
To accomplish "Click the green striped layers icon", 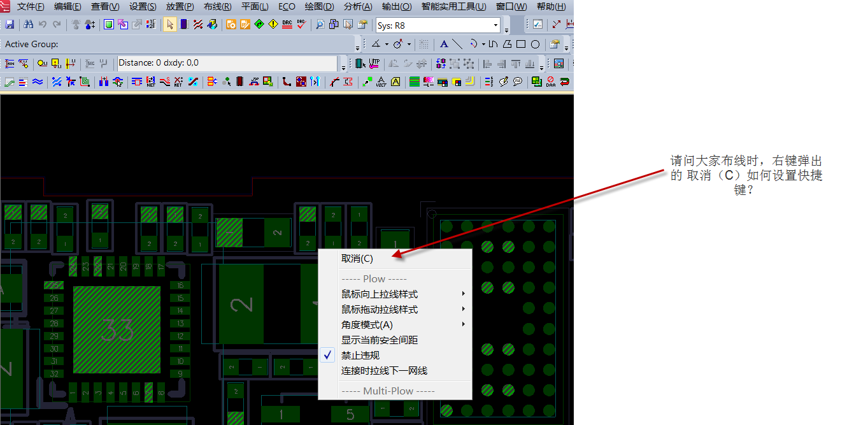I will pyautogui.click(x=415, y=82).
